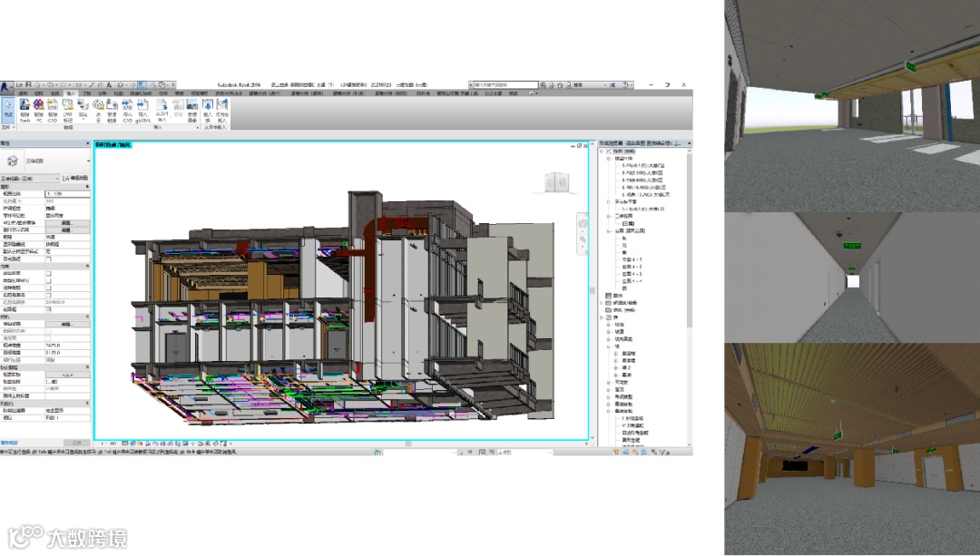
Task: Toggle the far clip active checkbox
Action: point(48,295)
